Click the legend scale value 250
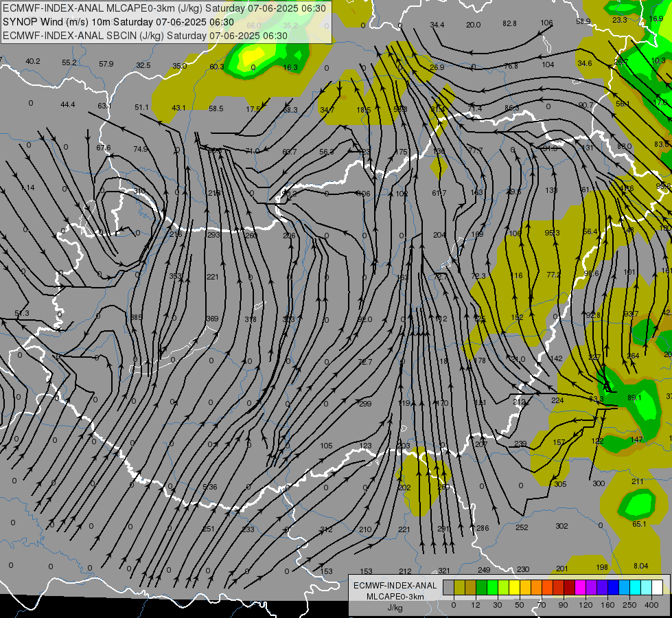Image resolution: width=672 pixels, height=618 pixels. pyautogui.click(x=629, y=605)
